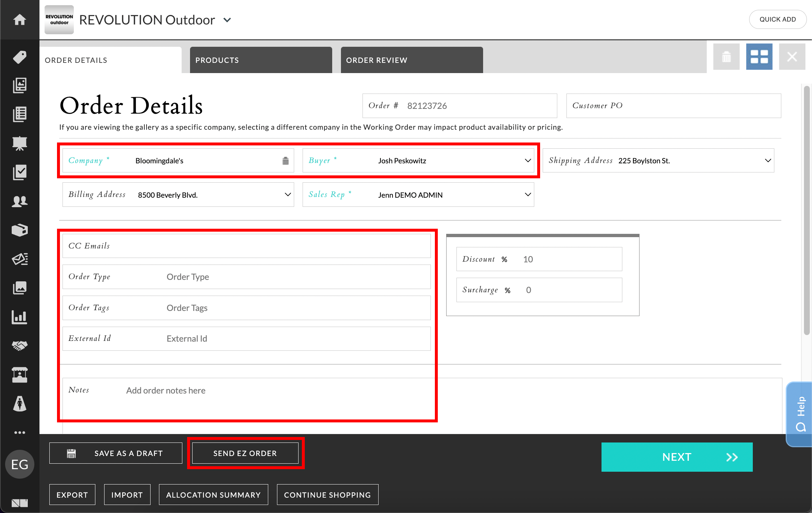812x513 pixels.
Task: Open the image catalog icon in sidebar
Action: [x=20, y=85]
